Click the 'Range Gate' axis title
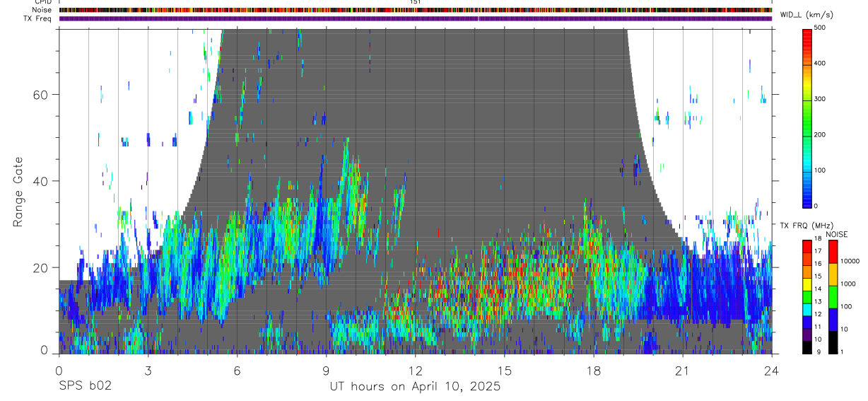 point(18,192)
